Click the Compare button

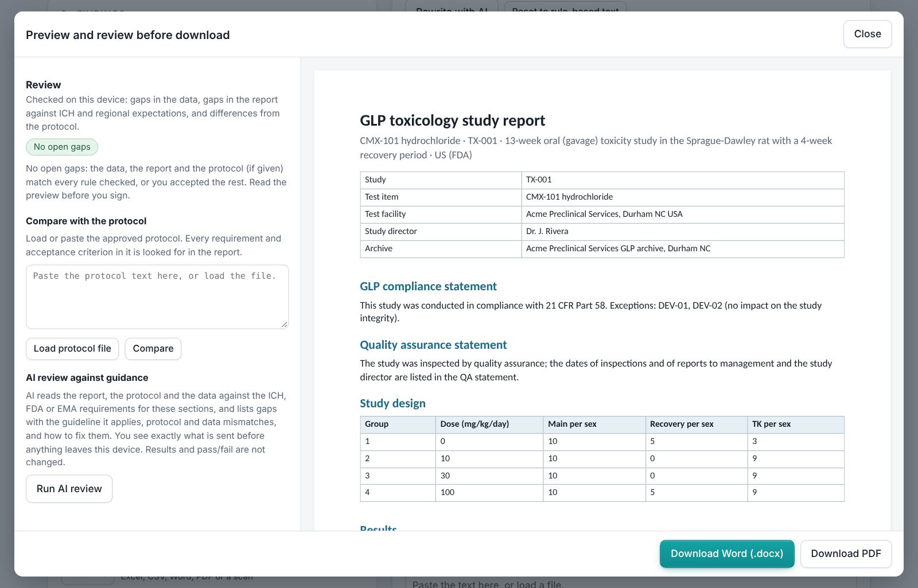pos(153,349)
